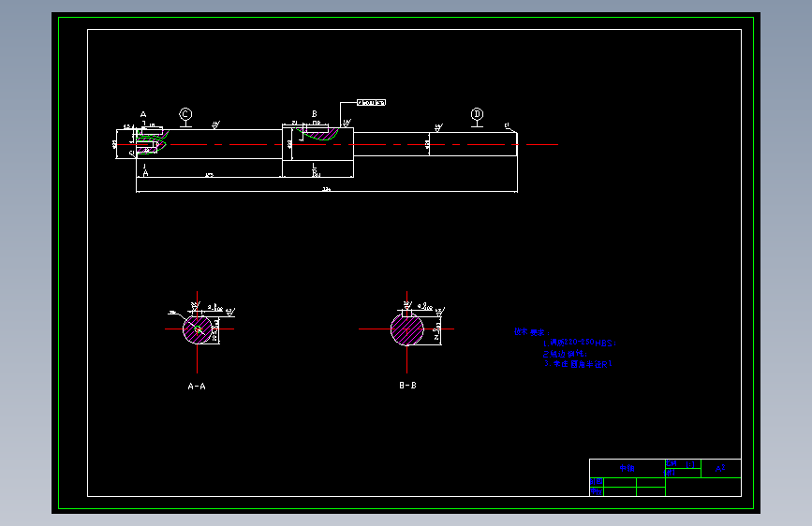812x526 pixels.
Task: Select the hatched A-A cross-section circle
Action: (x=198, y=329)
